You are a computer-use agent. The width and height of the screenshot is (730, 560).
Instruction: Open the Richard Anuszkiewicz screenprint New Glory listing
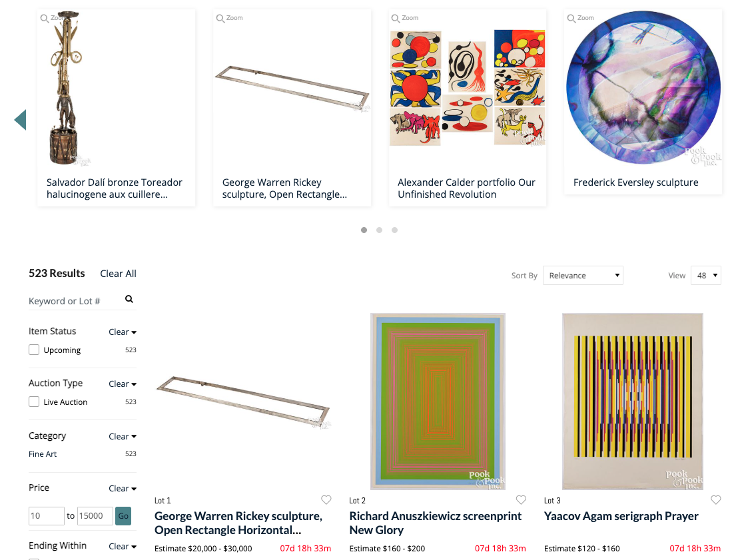[x=436, y=523]
